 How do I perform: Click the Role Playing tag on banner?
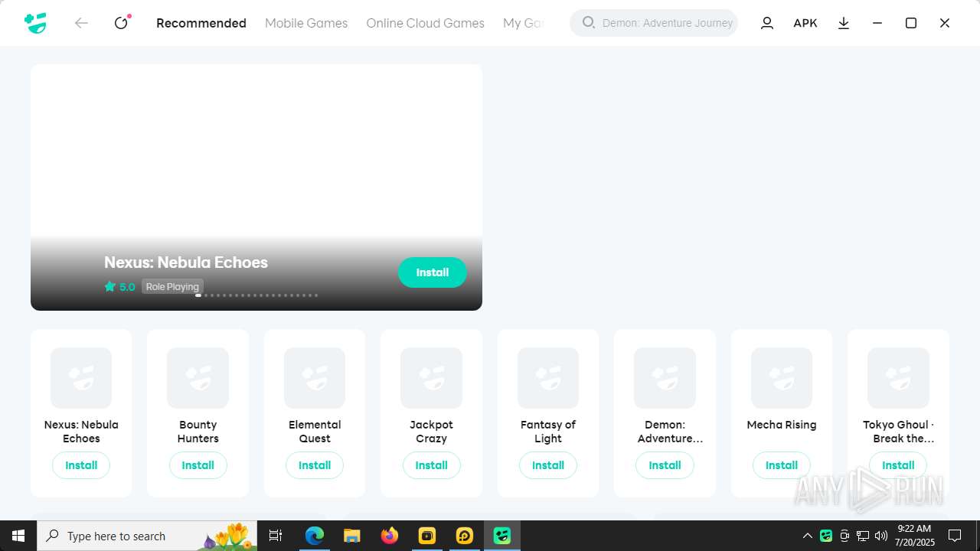(x=172, y=287)
